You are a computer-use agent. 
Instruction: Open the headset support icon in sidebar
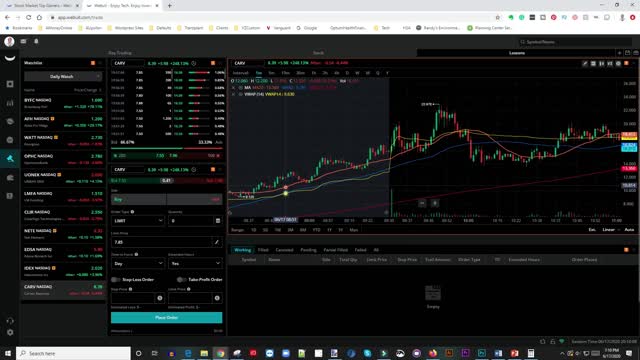point(10,321)
